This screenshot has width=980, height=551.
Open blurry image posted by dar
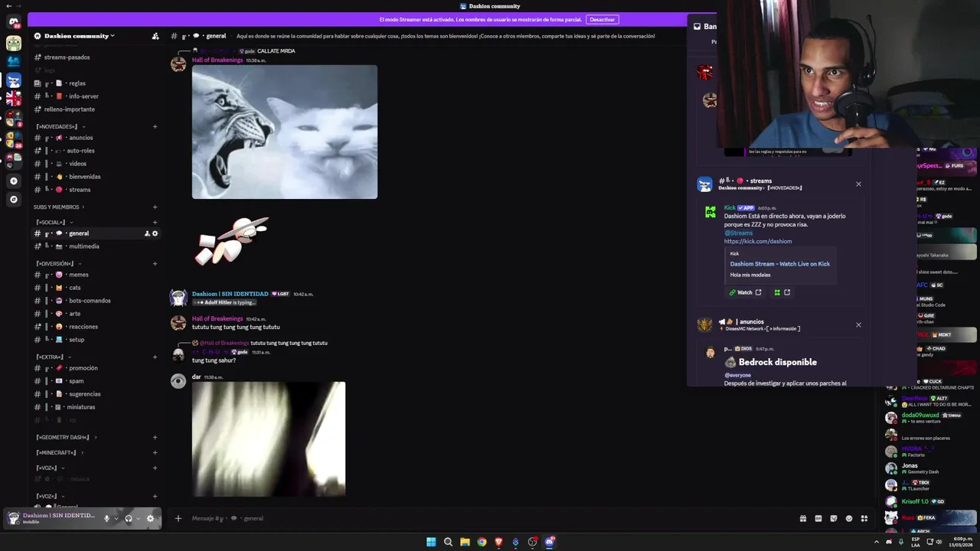269,439
